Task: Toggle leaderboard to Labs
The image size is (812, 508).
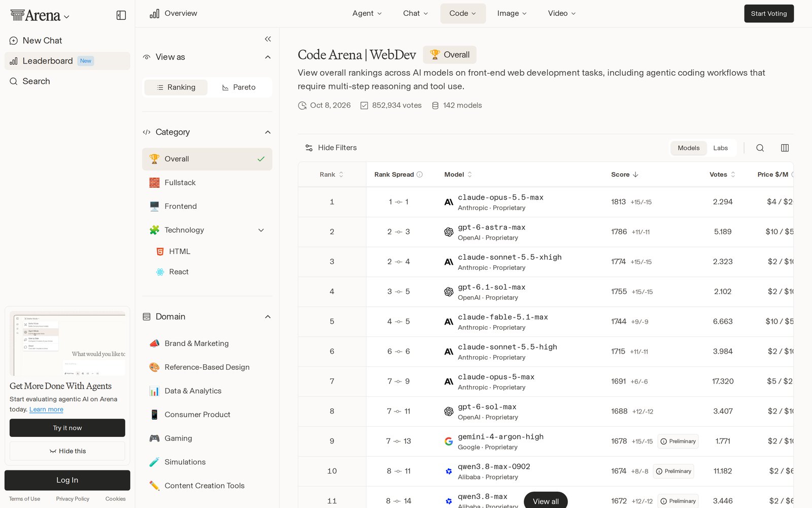Action: (720, 148)
